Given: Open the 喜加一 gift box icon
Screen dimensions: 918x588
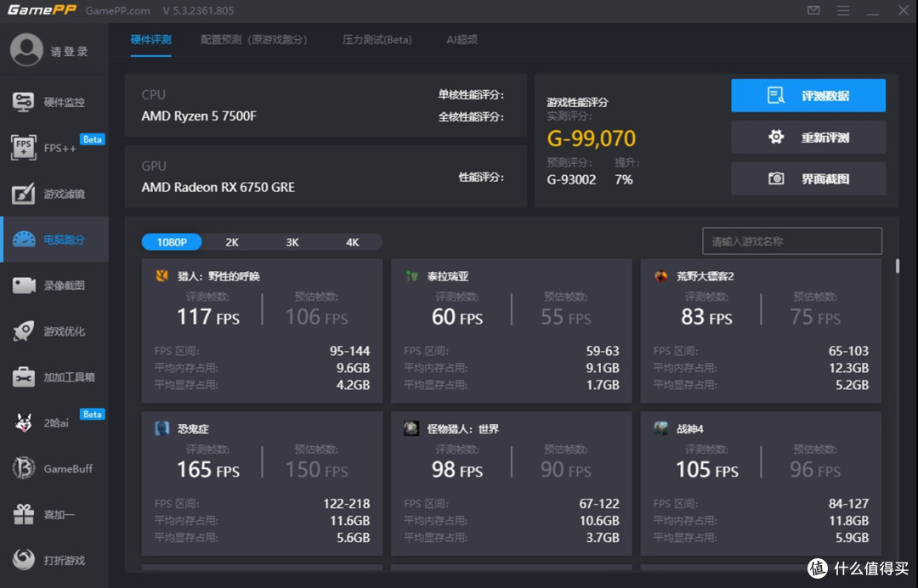Looking at the screenshot, I should pos(24,514).
